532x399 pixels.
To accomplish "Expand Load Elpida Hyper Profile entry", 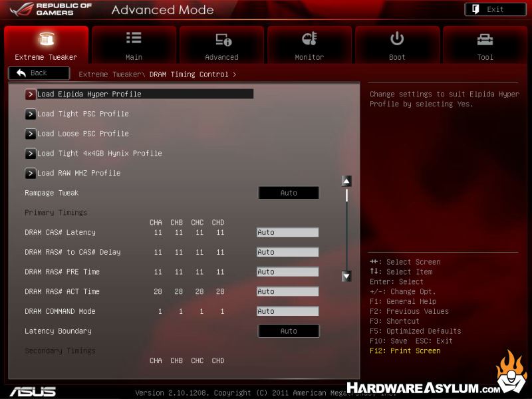I will point(89,94).
